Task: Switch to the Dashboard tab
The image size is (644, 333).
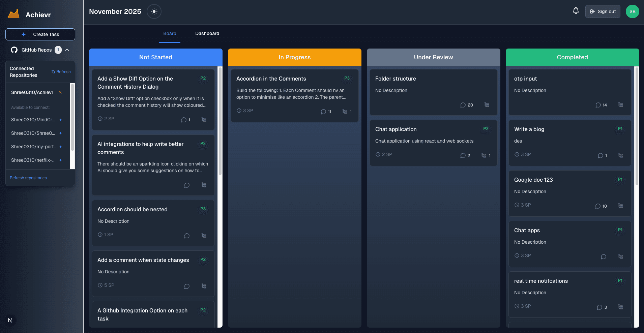Action: click(207, 33)
